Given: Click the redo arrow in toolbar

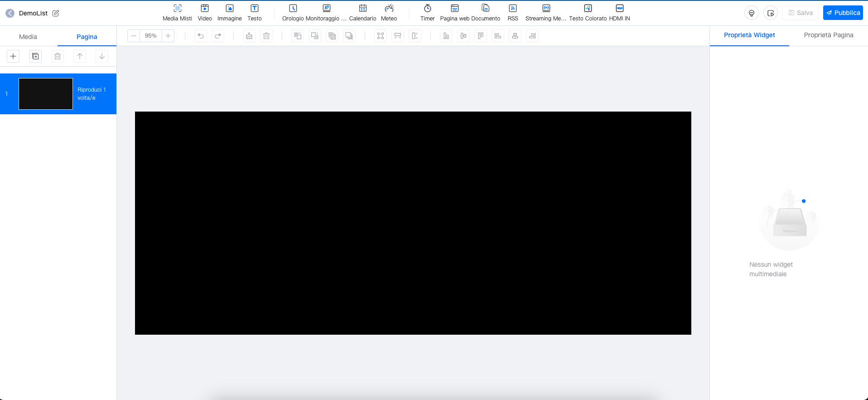Looking at the screenshot, I should [x=218, y=36].
